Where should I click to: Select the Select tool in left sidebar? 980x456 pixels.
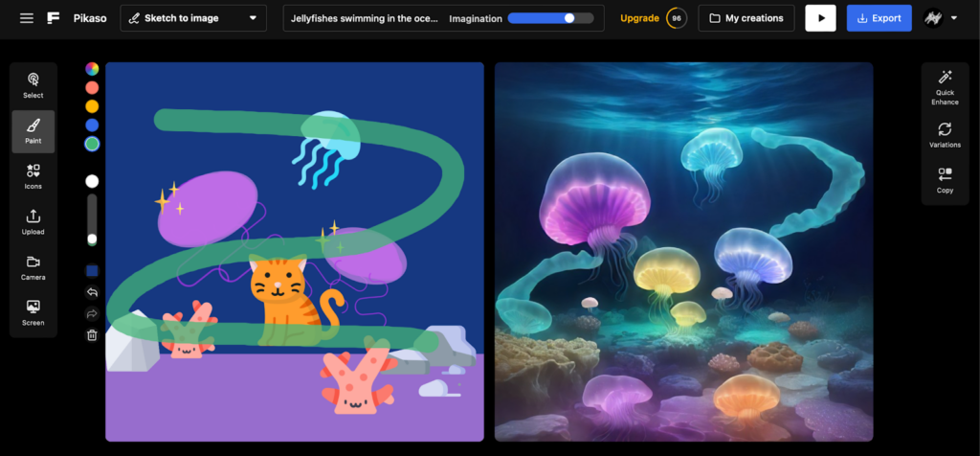point(33,84)
